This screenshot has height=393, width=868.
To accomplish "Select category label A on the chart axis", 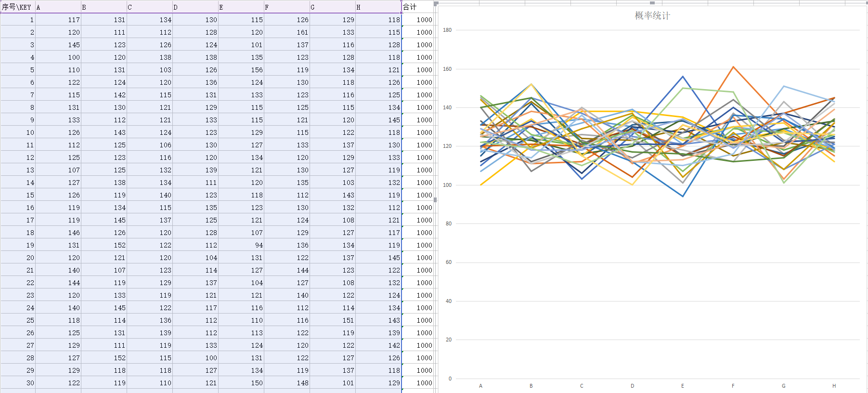I will tap(480, 386).
